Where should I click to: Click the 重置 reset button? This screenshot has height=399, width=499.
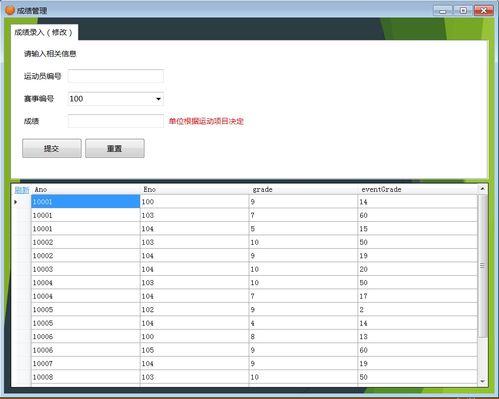click(x=115, y=148)
